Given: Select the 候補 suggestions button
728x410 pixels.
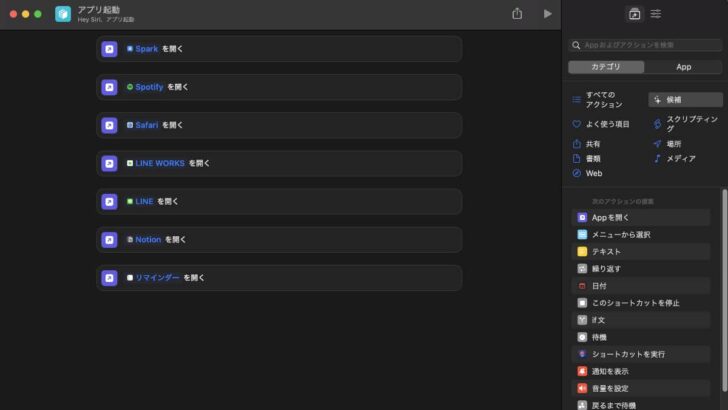Looking at the screenshot, I should point(685,99).
